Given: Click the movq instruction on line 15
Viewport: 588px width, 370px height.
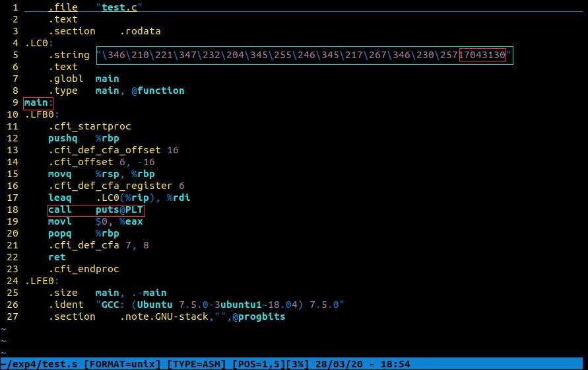Looking at the screenshot, I should click(x=59, y=174).
